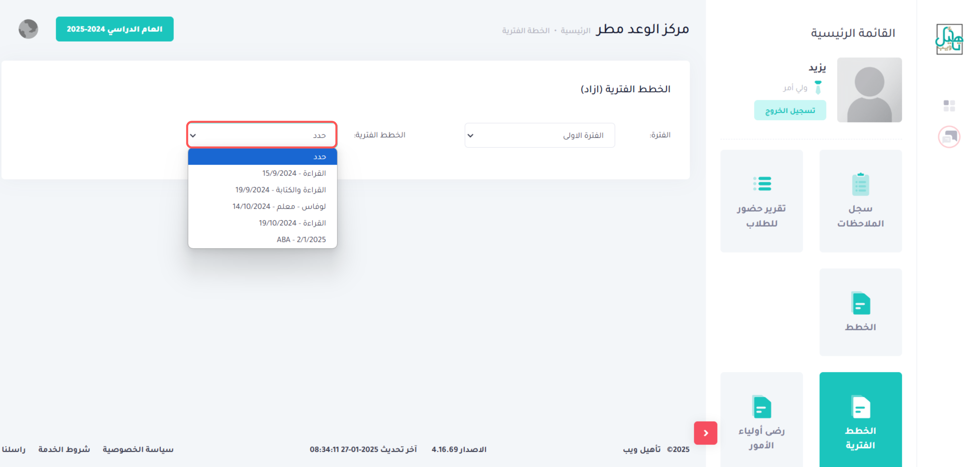Open الخطط الفترية highlighted tile icon
Viewport: 980px width, 467px height.
click(860, 407)
